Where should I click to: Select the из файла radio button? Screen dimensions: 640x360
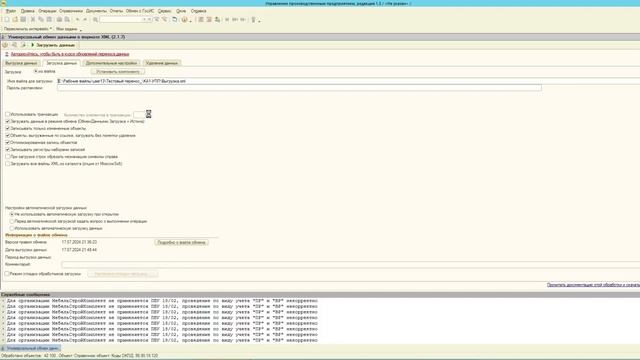(x=36, y=71)
